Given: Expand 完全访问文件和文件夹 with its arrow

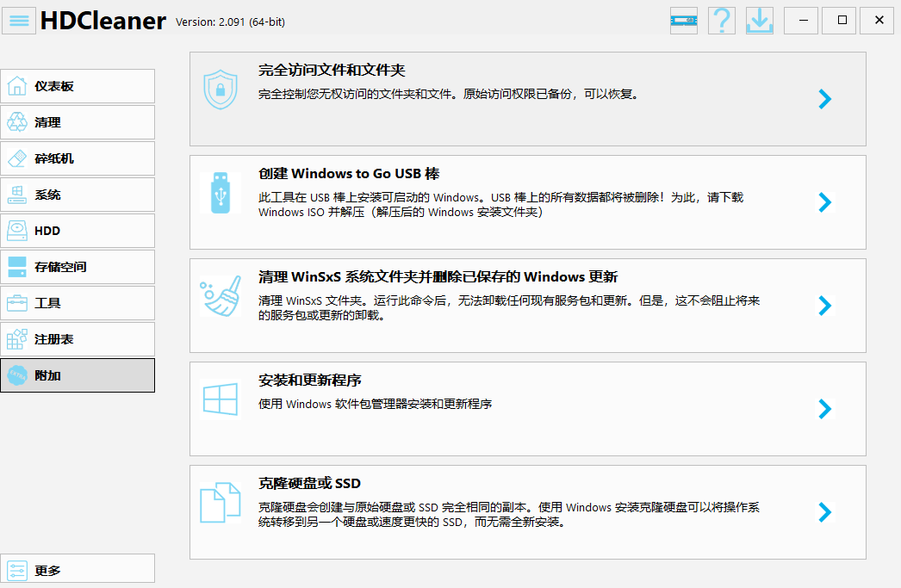Looking at the screenshot, I should pos(825,99).
